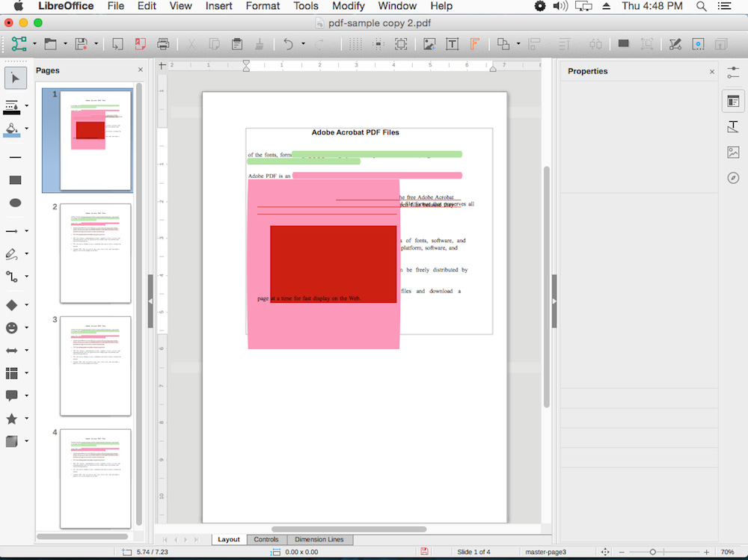Expand the Arrange dropdown arrow

point(518,44)
